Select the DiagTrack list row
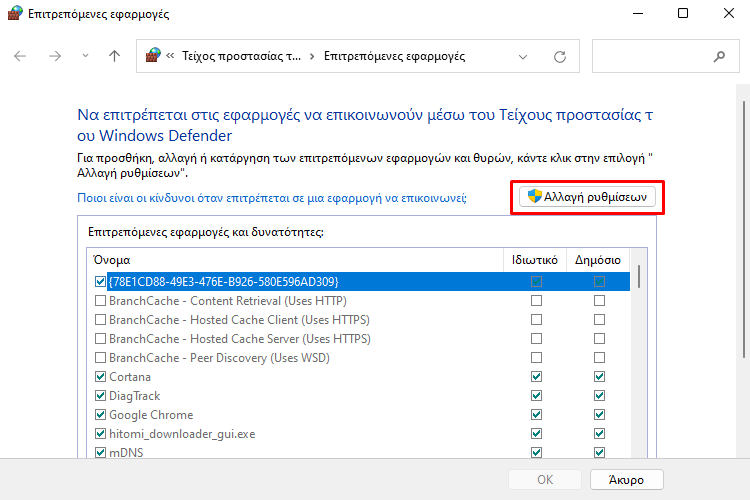750x500 pixels. 359,396
